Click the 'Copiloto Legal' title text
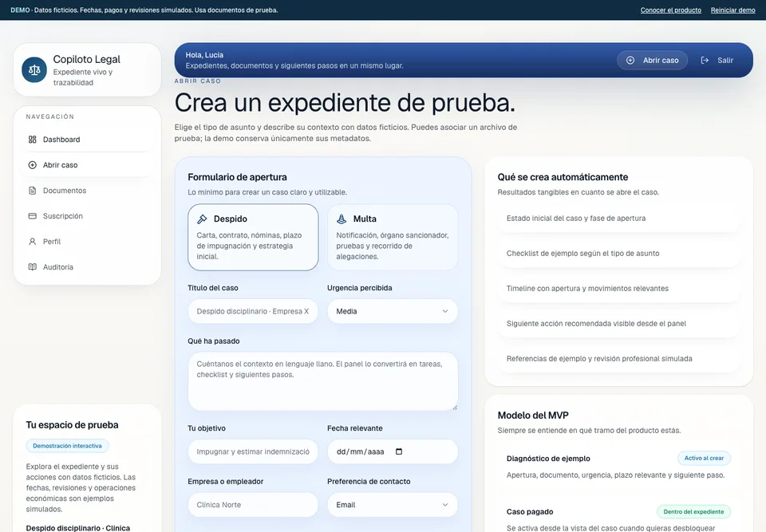 [86, 59]
